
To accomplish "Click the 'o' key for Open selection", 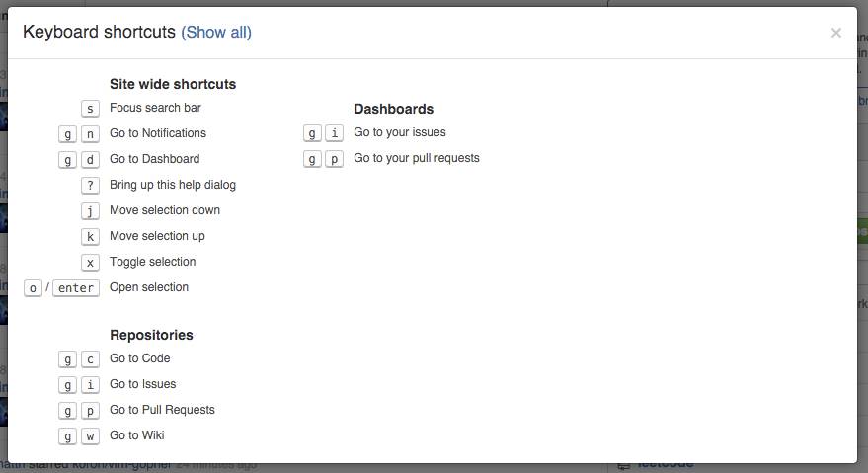I will tap(33, 288).
